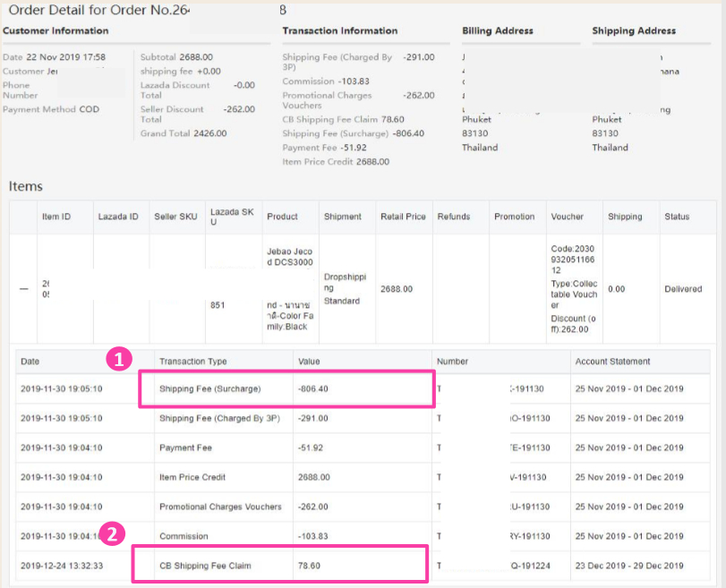Image resolution: width=726 pixels, height=588 pixels.
Task: Select the Lazada Discount Total -0.00 value
Action: click(x=244, y=85)
